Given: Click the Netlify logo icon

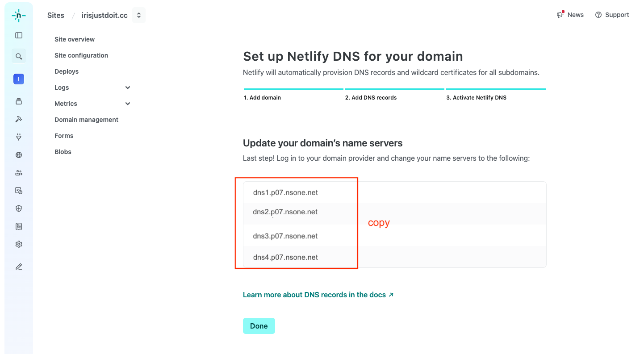Looking at the screenshot, I should point(18,15).
